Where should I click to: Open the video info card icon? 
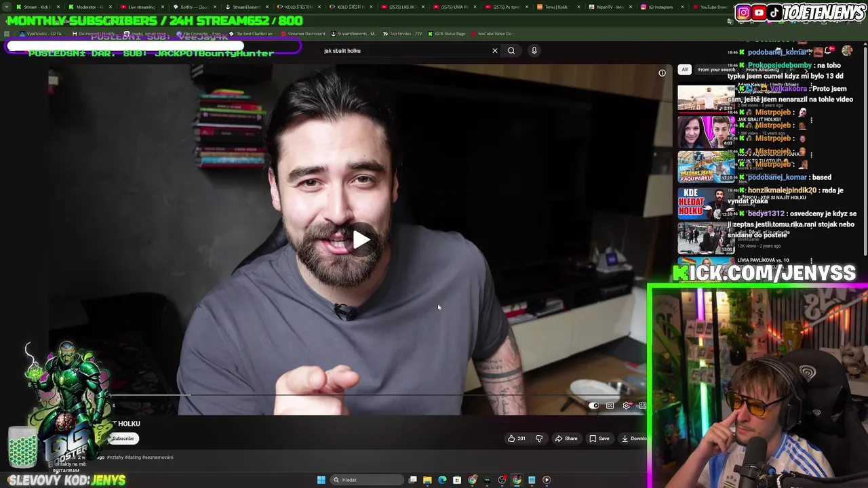point(662,73)
